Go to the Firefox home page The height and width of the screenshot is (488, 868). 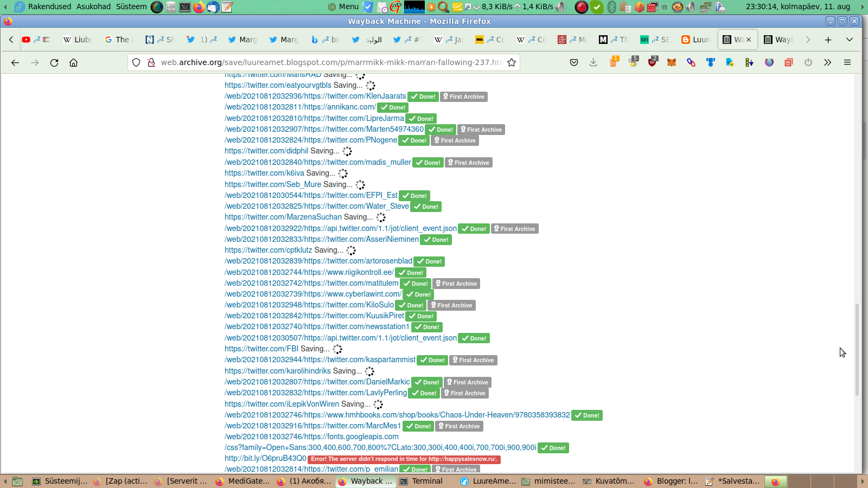(74, 63)
